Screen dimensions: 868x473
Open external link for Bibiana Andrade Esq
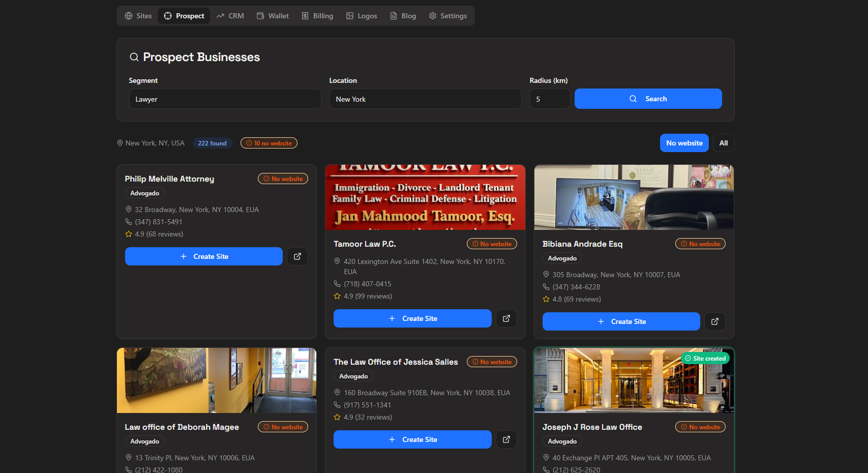(714, 321)
